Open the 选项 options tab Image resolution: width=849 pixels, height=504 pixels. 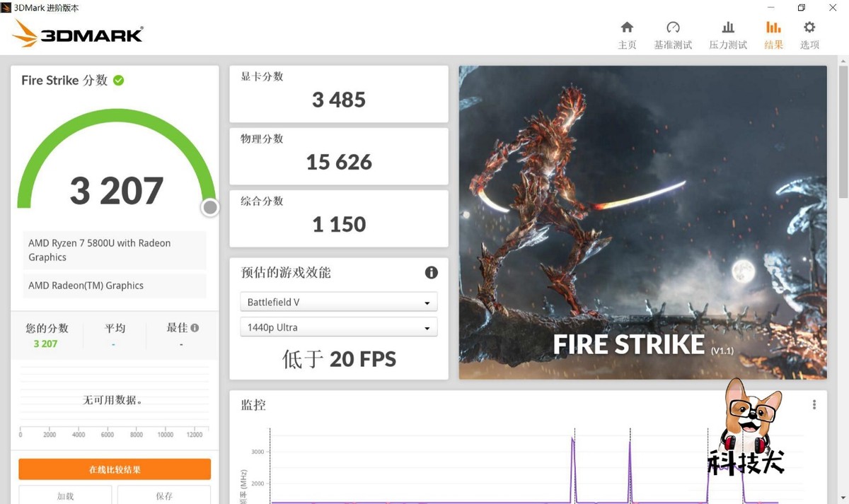point(809,35)
